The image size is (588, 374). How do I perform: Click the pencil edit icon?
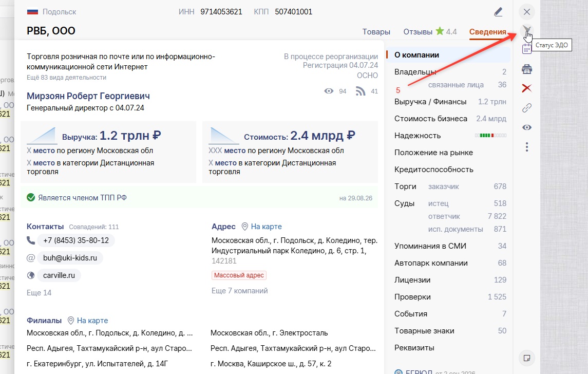pos(498,12)
